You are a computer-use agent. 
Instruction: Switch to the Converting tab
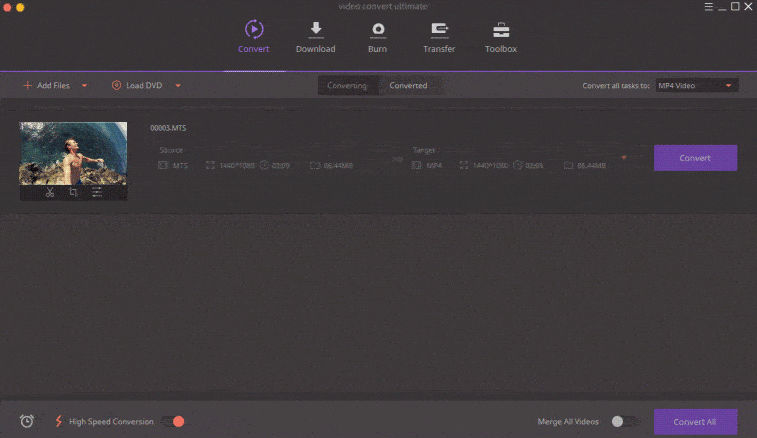pyautogui.click(x=347, y=85)
